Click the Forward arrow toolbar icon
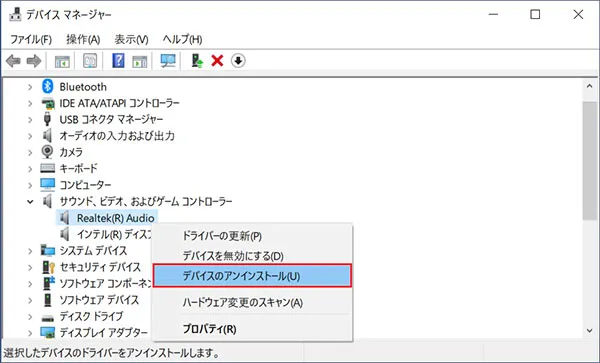 (34, 61)
